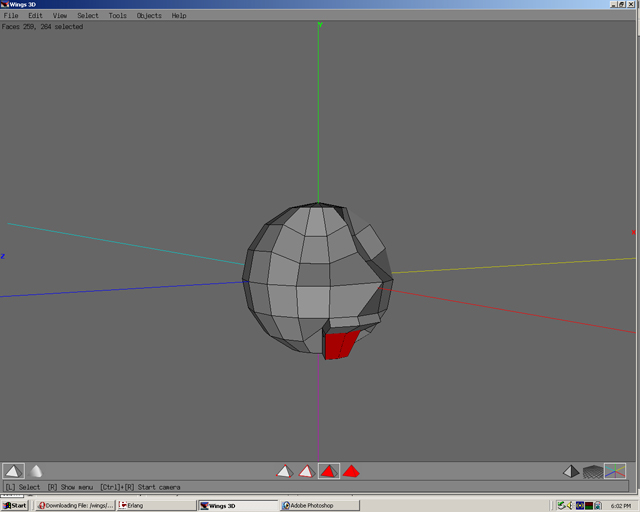Click the Windows Start button
640x512 pixels.
click(16, 505)
